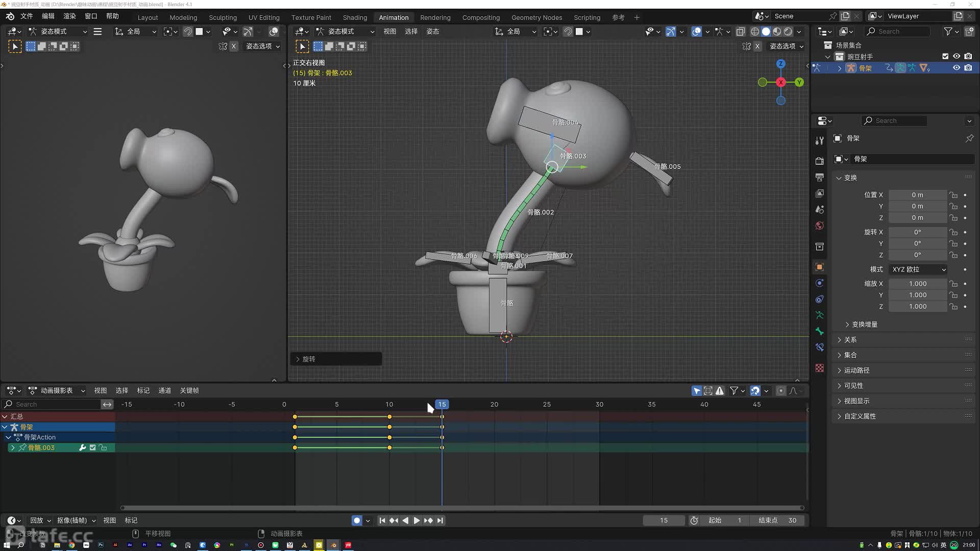Open the Object properties tab icon

(819, 267)
